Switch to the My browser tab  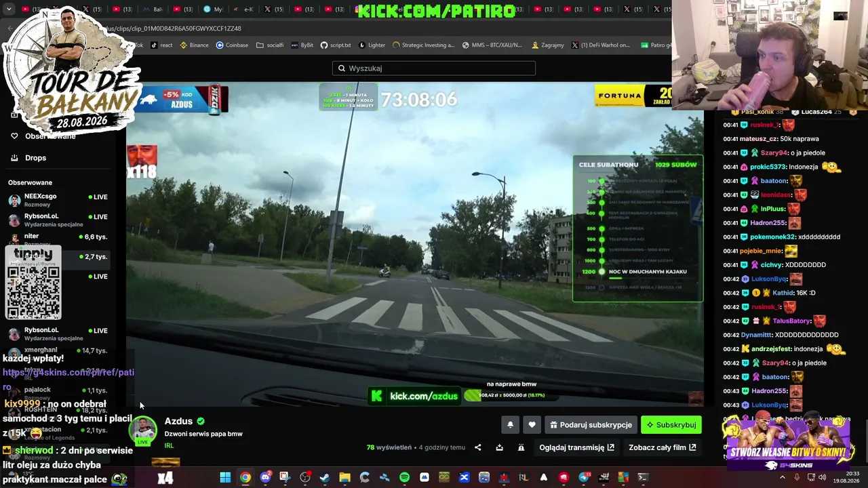(213, 9)
